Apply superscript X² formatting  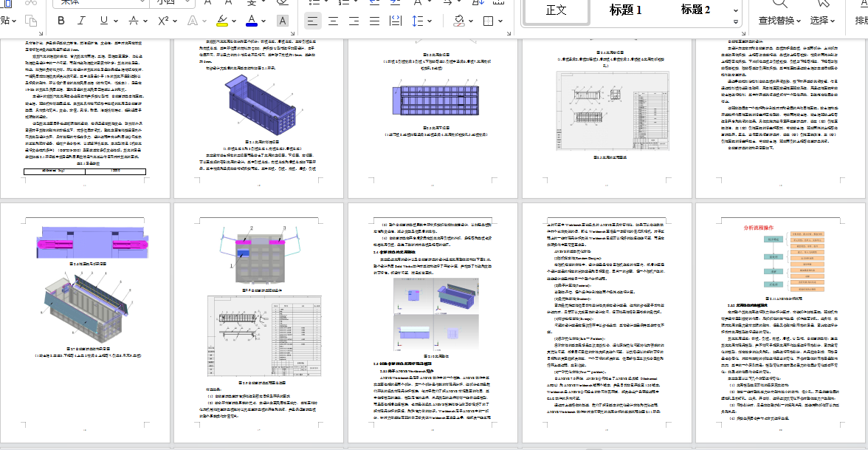tap(162, 21)
